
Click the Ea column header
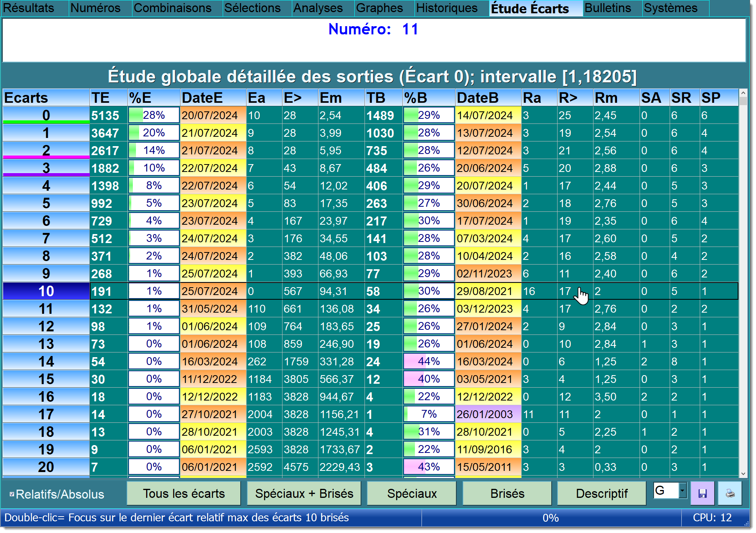point(264,98)
